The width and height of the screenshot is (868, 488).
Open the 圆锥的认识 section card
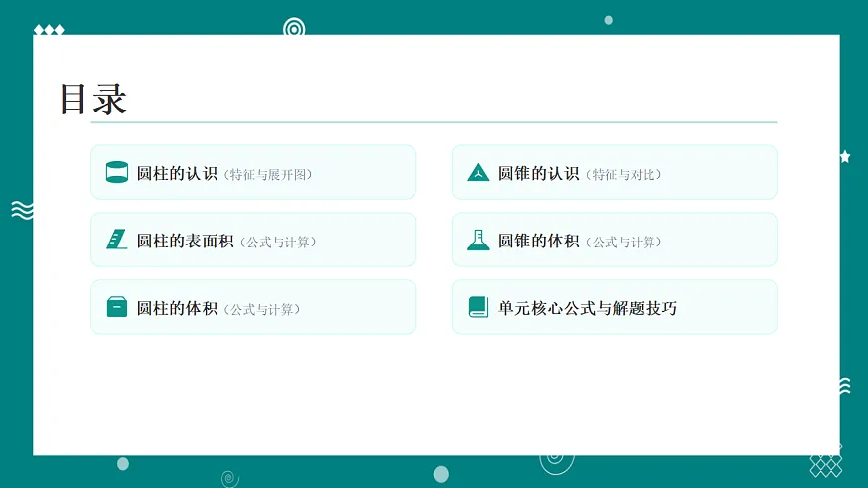click(615, 172)
